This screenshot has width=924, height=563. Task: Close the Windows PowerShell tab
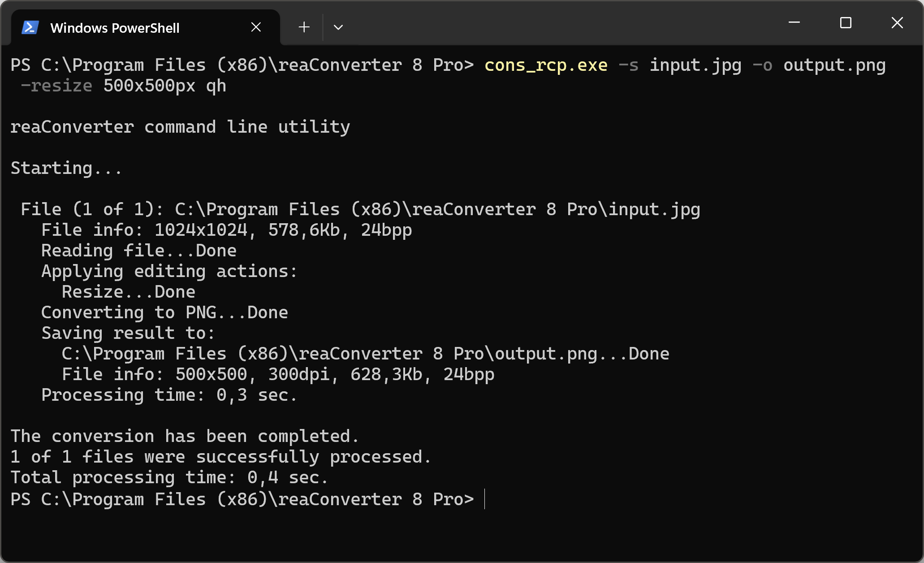256,27
